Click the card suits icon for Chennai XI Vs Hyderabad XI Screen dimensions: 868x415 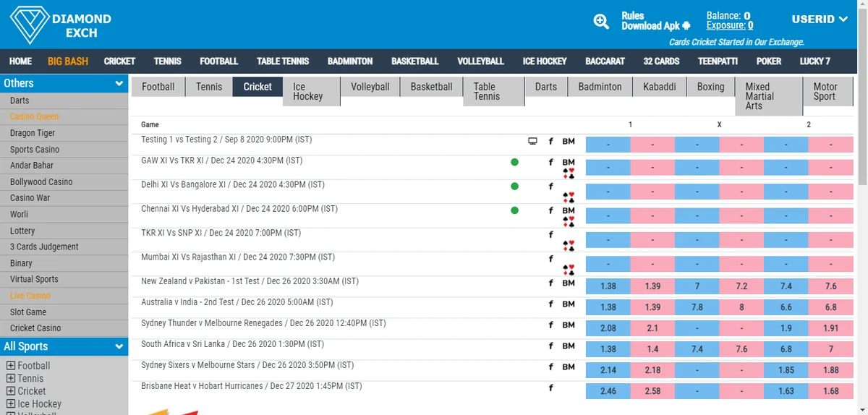click(569, 221)
